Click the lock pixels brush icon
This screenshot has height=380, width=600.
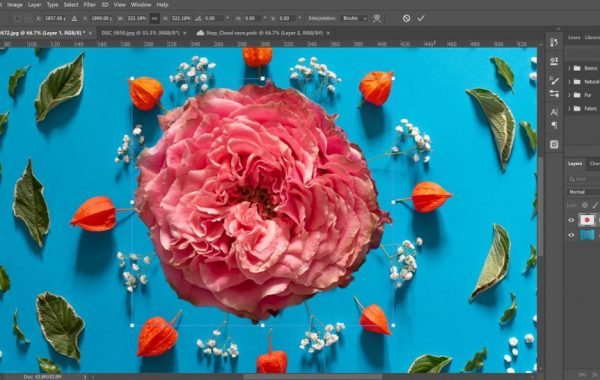click(x=595, y=205)
